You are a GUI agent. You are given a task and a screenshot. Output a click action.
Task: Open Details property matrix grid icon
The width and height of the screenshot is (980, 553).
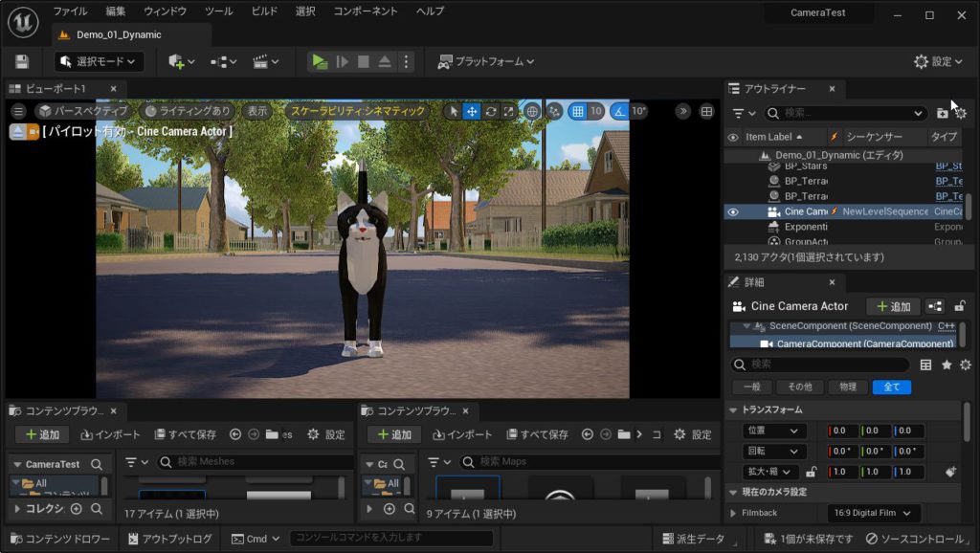[x=925, y=365]
